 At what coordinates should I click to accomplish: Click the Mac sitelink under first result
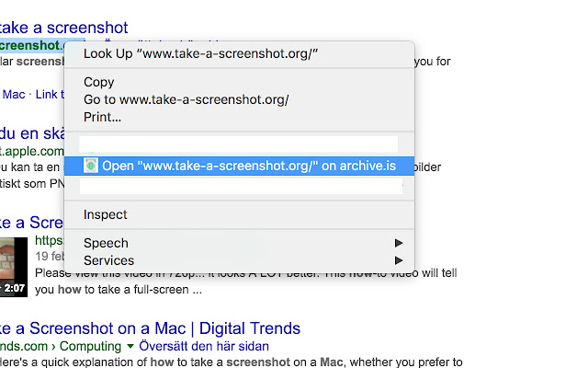point(14,94)
